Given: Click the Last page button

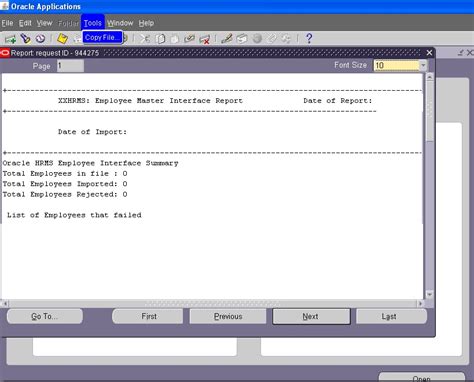Looking at the screenshot, I should pos(391,316).
